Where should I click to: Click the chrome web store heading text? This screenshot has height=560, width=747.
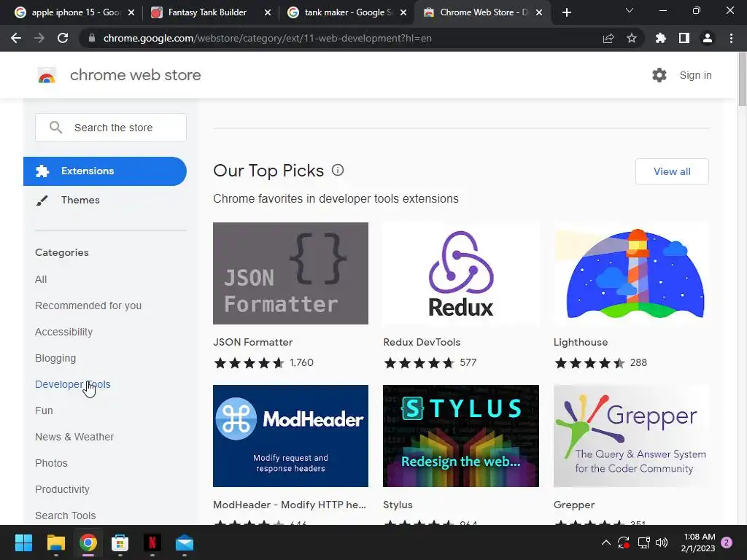click(135, 75)
